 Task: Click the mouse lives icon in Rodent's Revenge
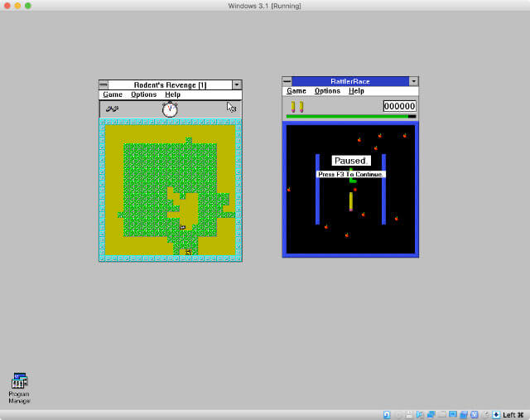point(113,109)
